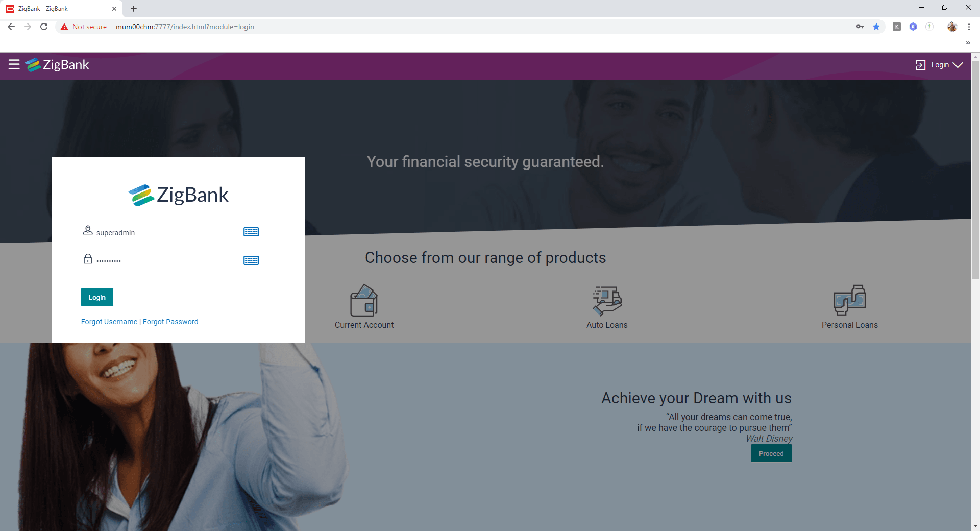Click the page vertical scrollbar thumb

pos(975,170)
